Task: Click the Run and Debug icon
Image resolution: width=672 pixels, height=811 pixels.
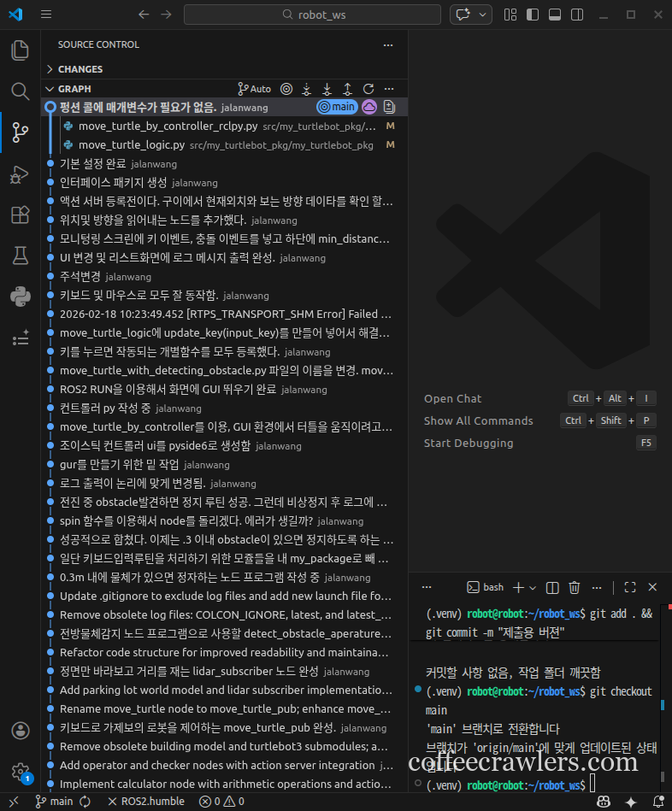Action: [20, 173]
